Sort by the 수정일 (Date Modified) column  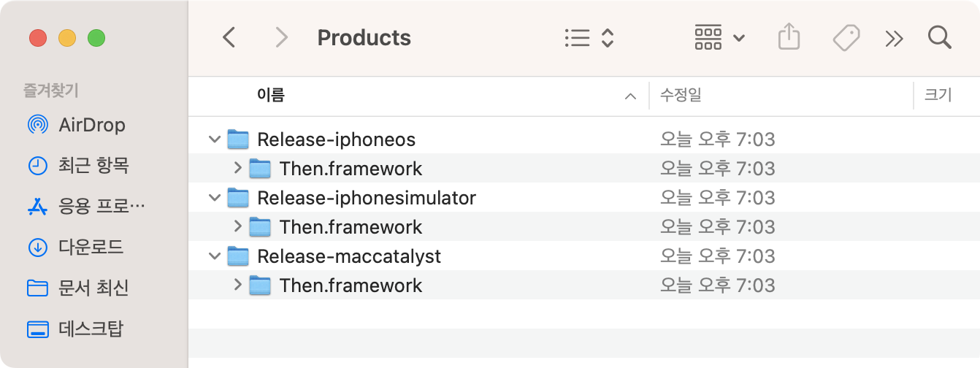pos(681,95)
